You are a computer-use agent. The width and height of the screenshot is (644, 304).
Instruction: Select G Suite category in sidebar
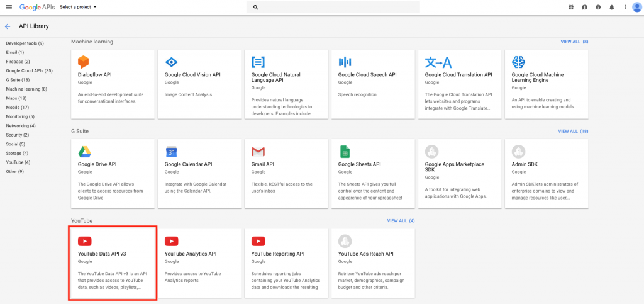[18, 80]
